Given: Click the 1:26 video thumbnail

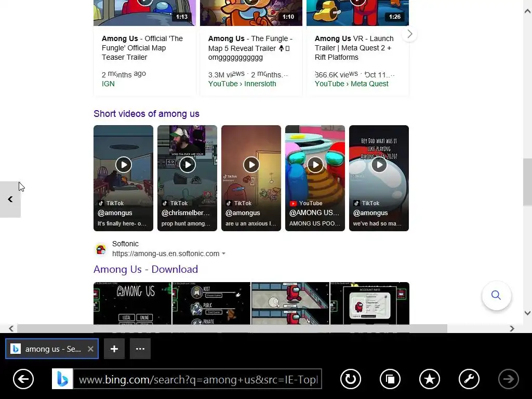Looking at the screenshot, I should 357,13.
